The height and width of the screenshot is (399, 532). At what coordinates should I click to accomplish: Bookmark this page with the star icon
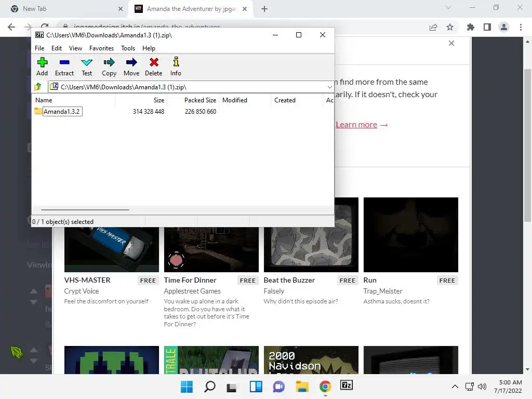(450, 27)
